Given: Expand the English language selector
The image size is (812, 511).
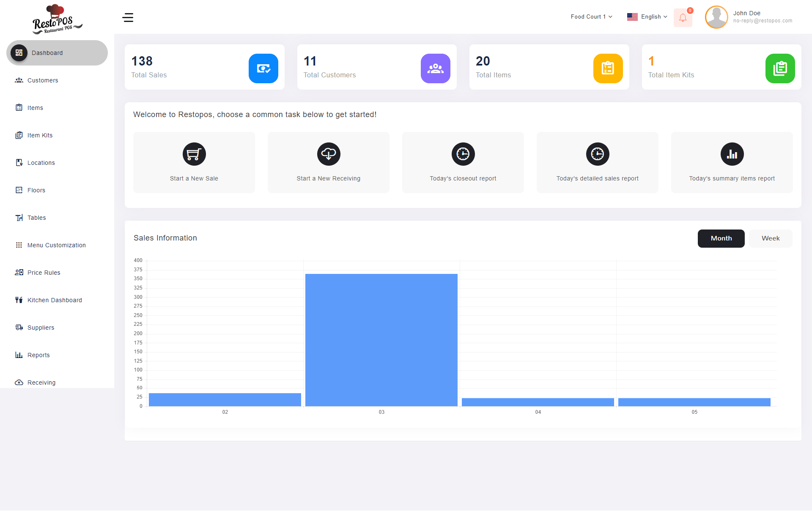Looking at the screenshot, I should 647,16.
